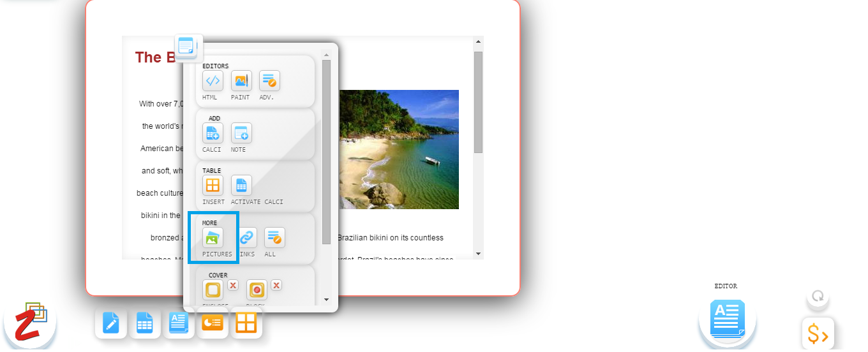Open the orange dollar sign command icon

point(818,334)
